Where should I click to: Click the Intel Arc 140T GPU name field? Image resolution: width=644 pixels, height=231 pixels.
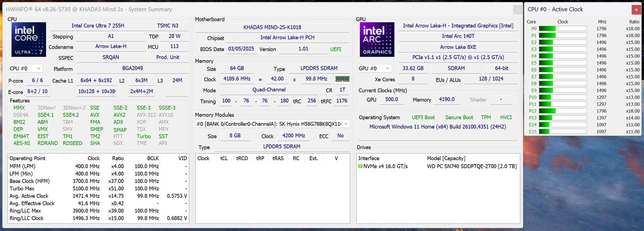click(x=458, y=36)
